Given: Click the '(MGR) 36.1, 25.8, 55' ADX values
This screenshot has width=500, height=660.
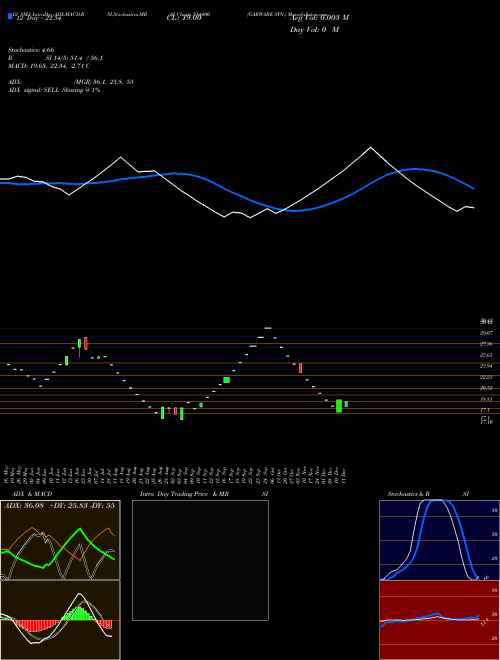Looking at the screenshot, I should tap(104, 82).
